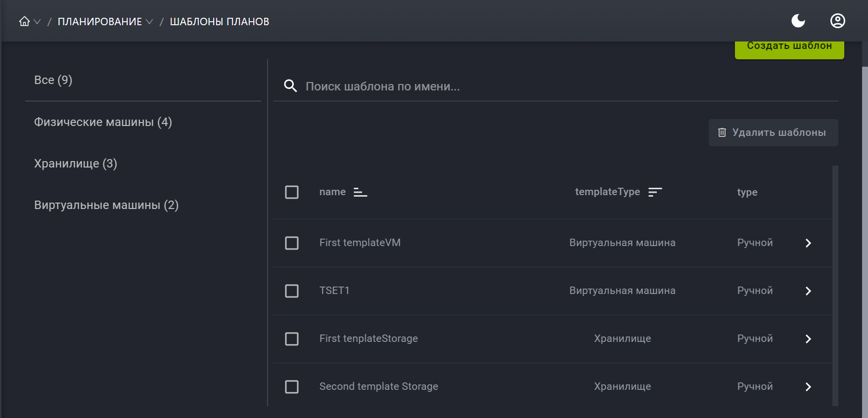Open the ПЛАНИРОВАНИЕ breadcrumb item

(99, 22)
